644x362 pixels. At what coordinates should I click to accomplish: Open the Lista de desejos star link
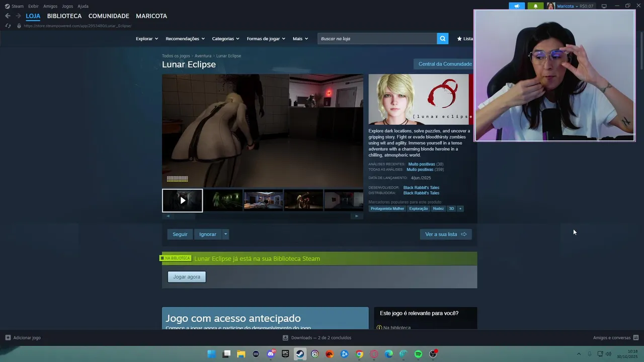click(x=465, y=39)
